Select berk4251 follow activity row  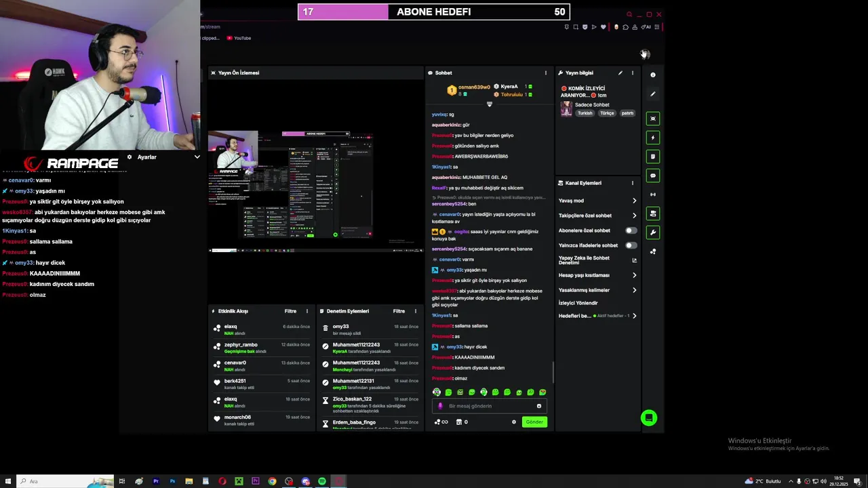262,384
